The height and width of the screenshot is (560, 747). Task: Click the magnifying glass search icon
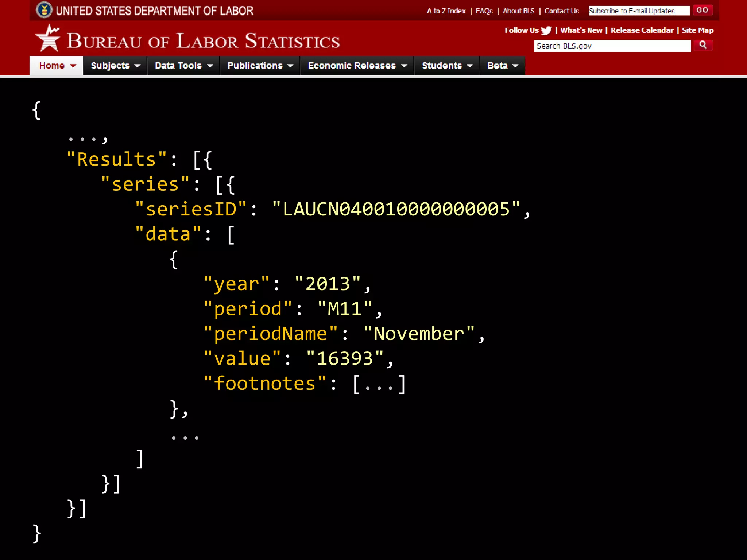coord(703,45)
